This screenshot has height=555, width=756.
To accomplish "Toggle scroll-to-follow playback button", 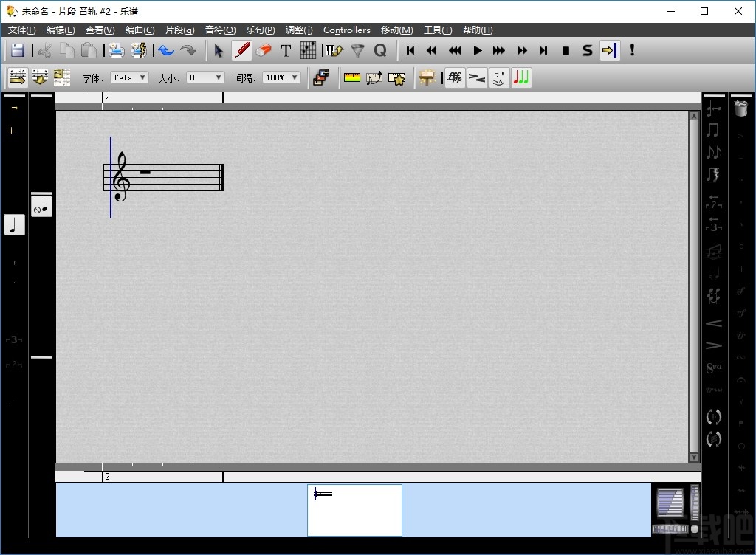I will click(609, 50).
